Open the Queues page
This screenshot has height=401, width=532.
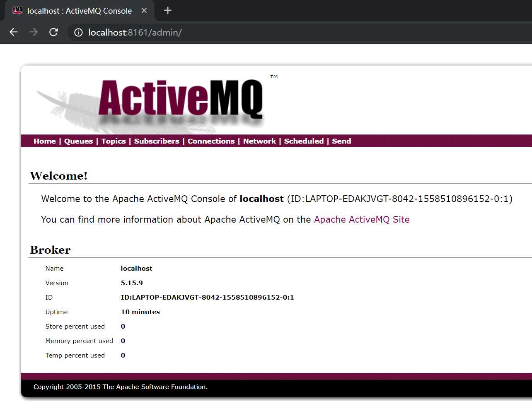click(x=78, y=141)
